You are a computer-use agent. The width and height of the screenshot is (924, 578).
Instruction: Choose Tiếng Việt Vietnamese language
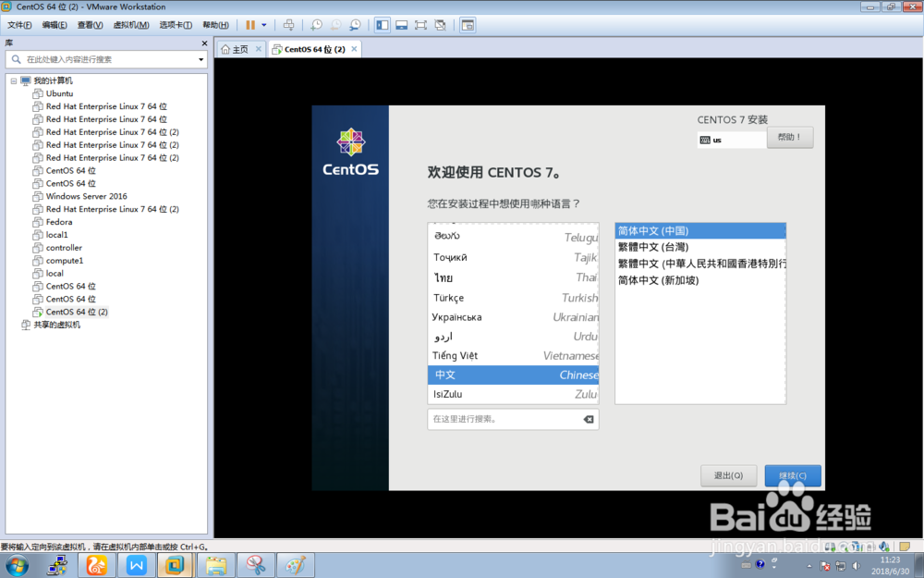(x=513, y=356)
